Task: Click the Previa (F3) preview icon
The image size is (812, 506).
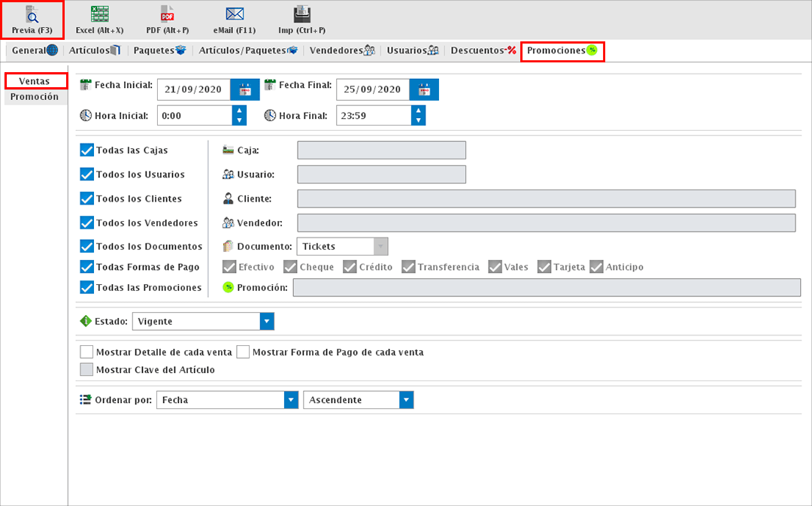Action: tap(32, 16)
